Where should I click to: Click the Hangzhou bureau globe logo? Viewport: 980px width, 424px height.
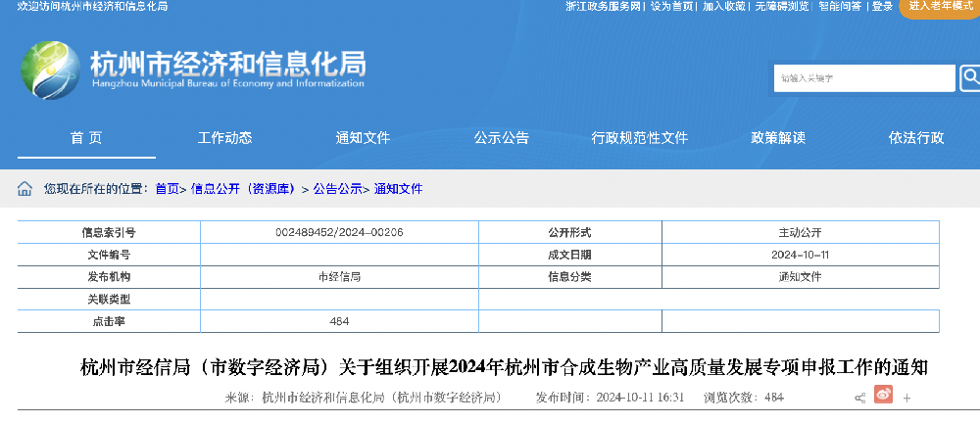(x=51, y=70)
